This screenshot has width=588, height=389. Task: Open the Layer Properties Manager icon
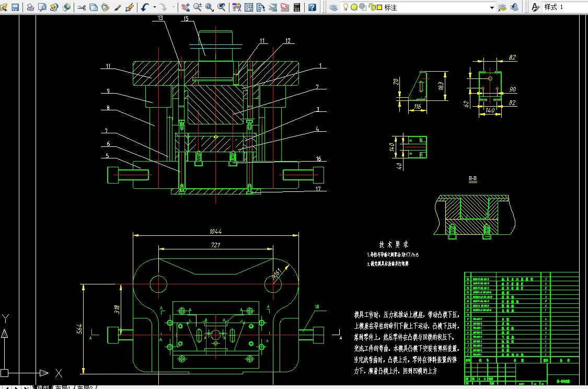(x=333, y=7)
